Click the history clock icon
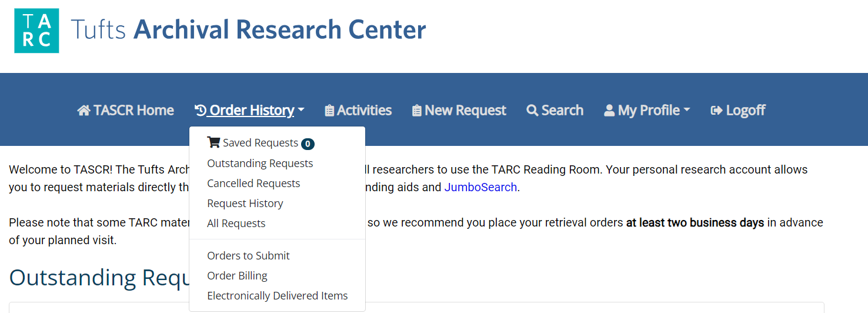The image size is (868, 313). pyautogui.click(x=201, y=111)
